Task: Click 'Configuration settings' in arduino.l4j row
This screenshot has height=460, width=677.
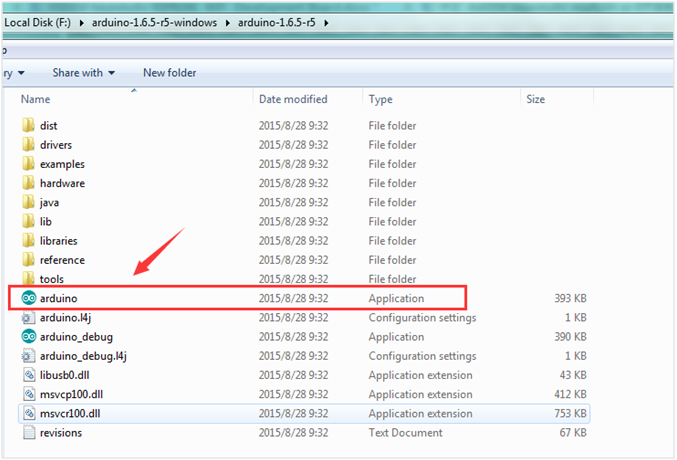Action: click(422, 317)
